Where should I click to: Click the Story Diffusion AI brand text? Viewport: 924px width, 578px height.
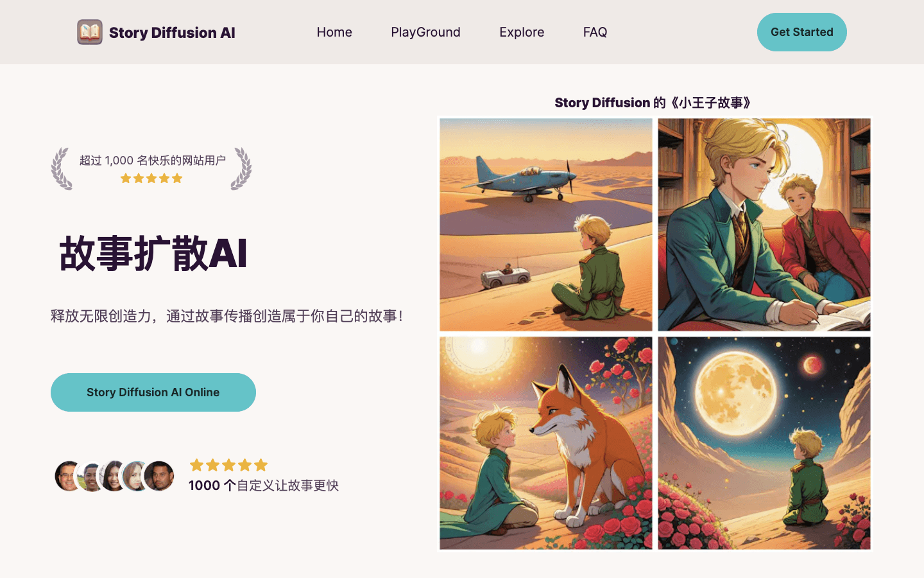coord(172,33)
